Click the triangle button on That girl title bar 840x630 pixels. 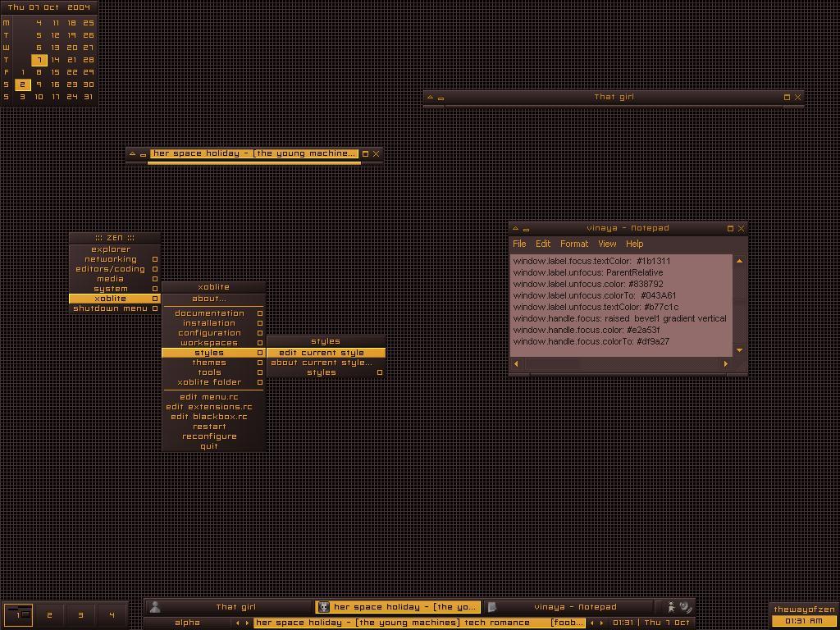point(430,97)
